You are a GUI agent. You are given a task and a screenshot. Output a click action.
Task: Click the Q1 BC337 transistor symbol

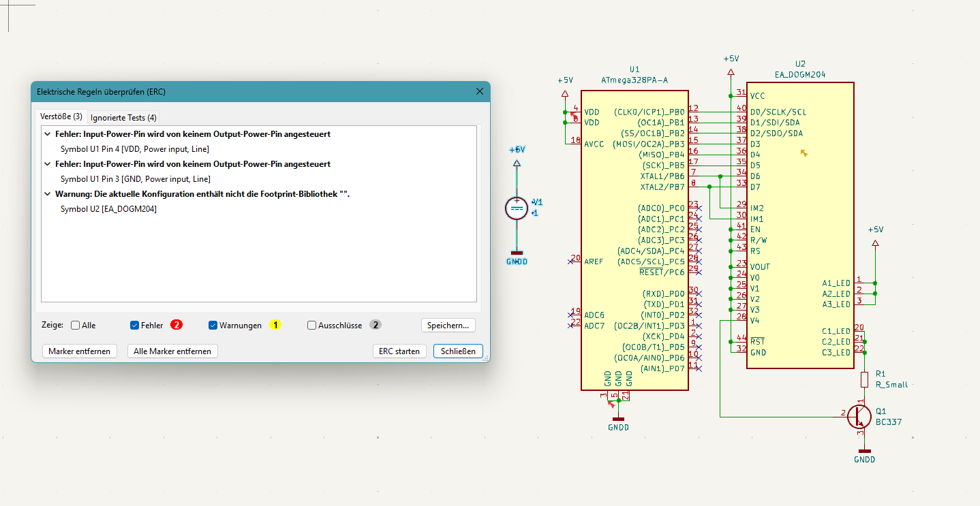pos(860,415)
